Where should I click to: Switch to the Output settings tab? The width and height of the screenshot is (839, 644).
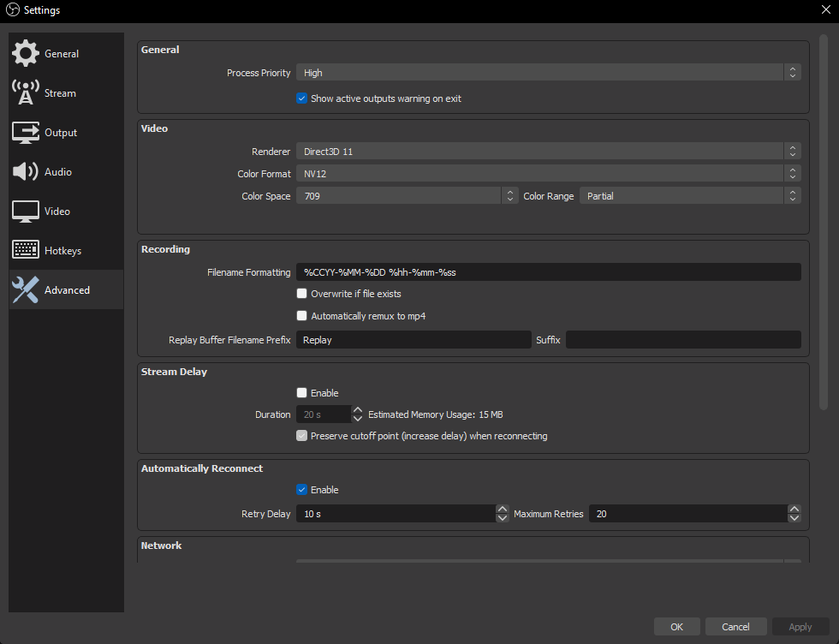coord(67,132)
